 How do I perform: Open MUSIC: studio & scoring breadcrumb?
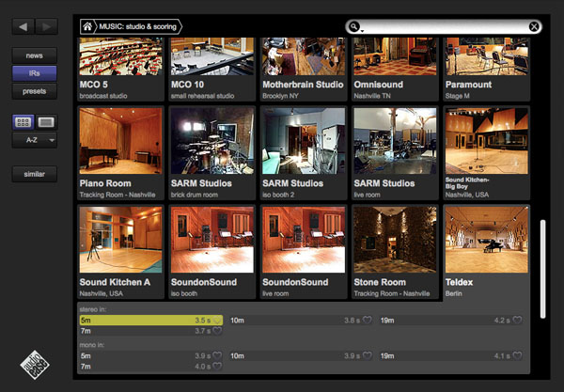pyautogui.click(x=138, y=26)
